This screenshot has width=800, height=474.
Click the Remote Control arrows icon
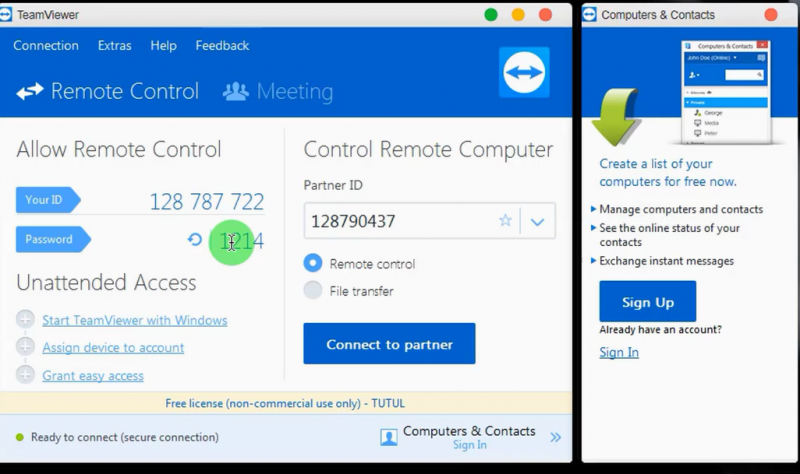[x=30, y=92]
